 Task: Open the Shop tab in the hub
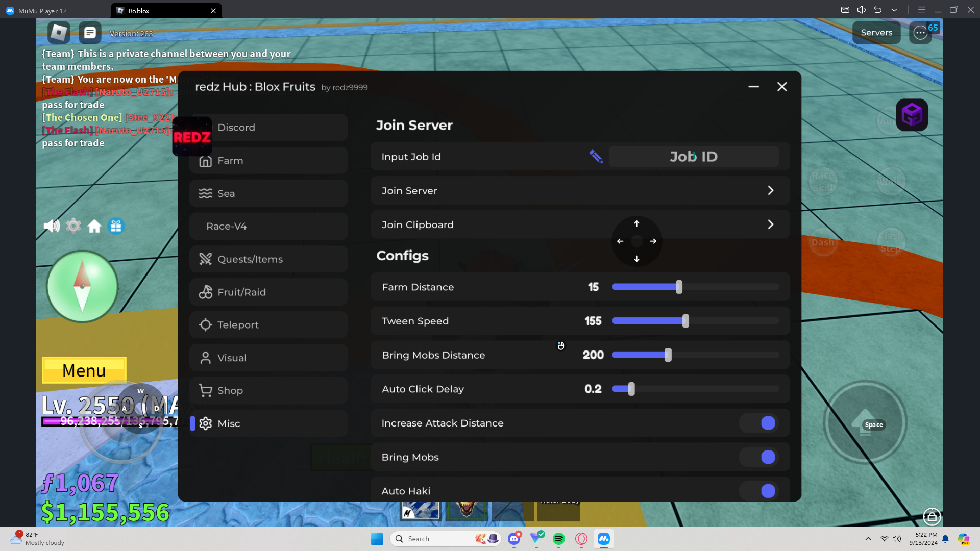(268, 391)
